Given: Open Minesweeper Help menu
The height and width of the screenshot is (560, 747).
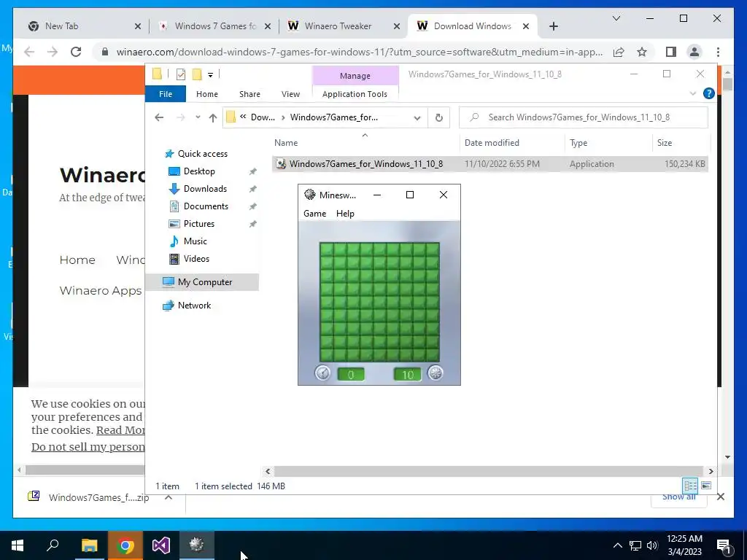Looking at the screenshot, I should [345, 214].
